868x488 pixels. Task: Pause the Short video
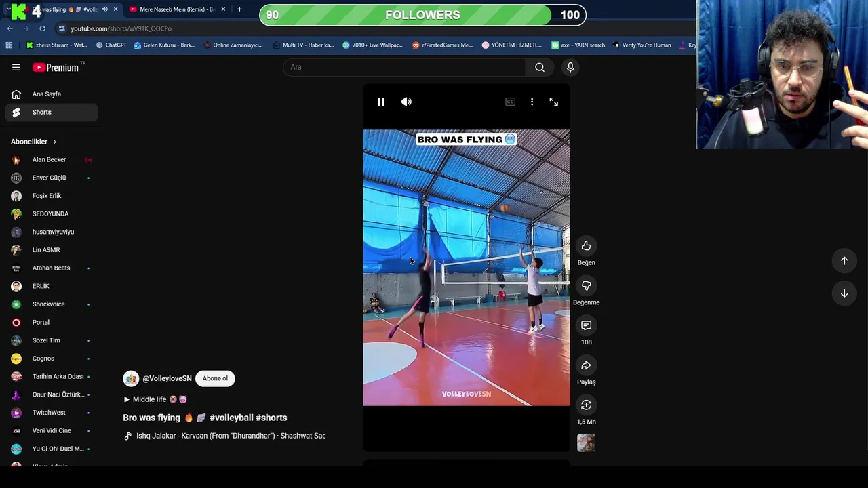click(x=381, y=102)
